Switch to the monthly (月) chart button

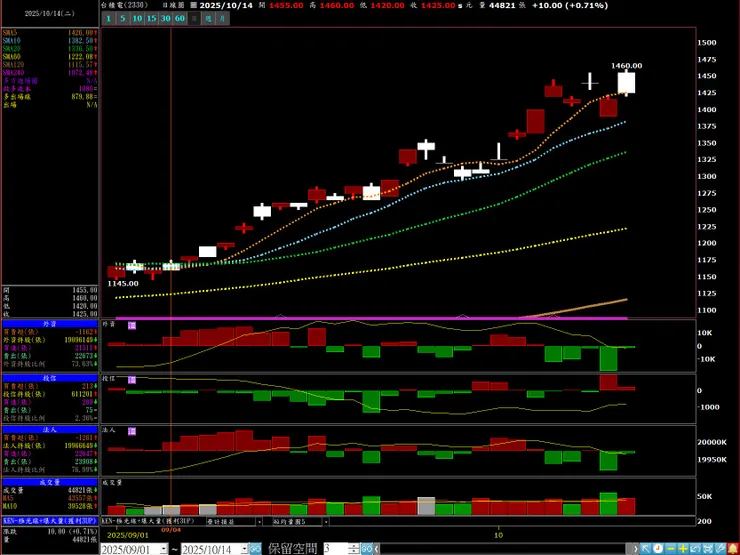[222, 18]
